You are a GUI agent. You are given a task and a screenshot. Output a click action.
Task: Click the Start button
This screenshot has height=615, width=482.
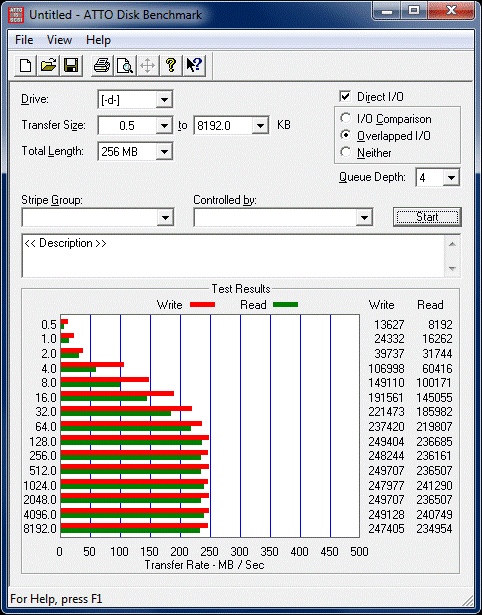[427, 217]
